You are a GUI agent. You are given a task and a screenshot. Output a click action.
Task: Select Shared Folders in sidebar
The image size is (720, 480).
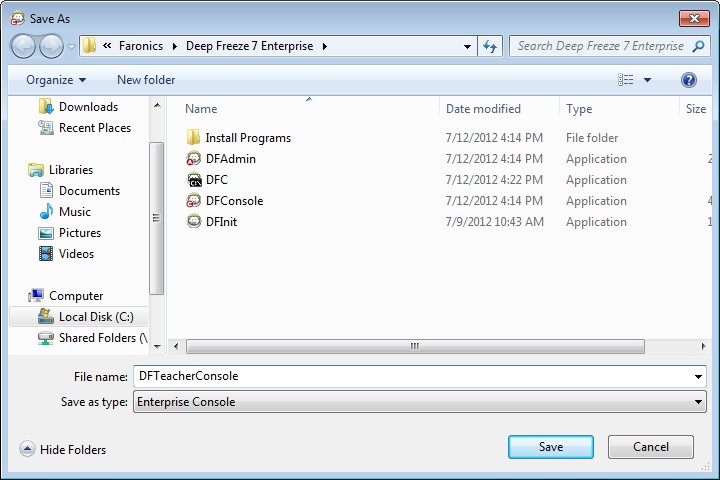click(103, 338)
